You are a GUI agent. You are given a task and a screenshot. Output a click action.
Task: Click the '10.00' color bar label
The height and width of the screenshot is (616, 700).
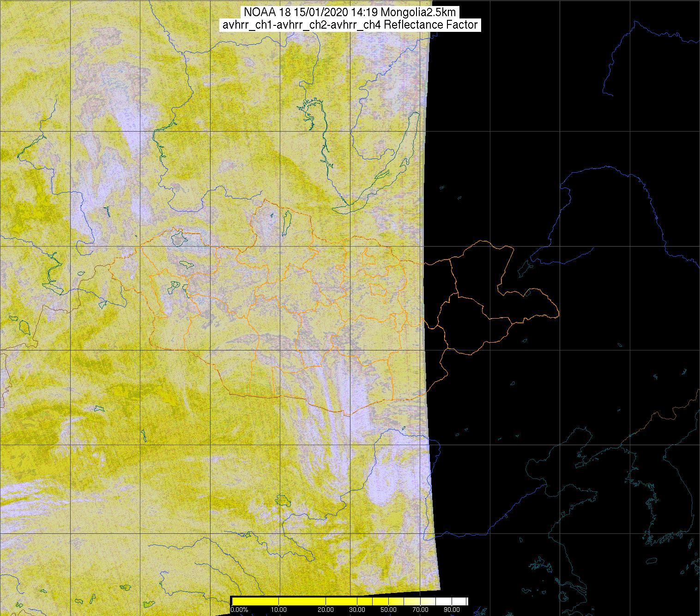point(278,610)
